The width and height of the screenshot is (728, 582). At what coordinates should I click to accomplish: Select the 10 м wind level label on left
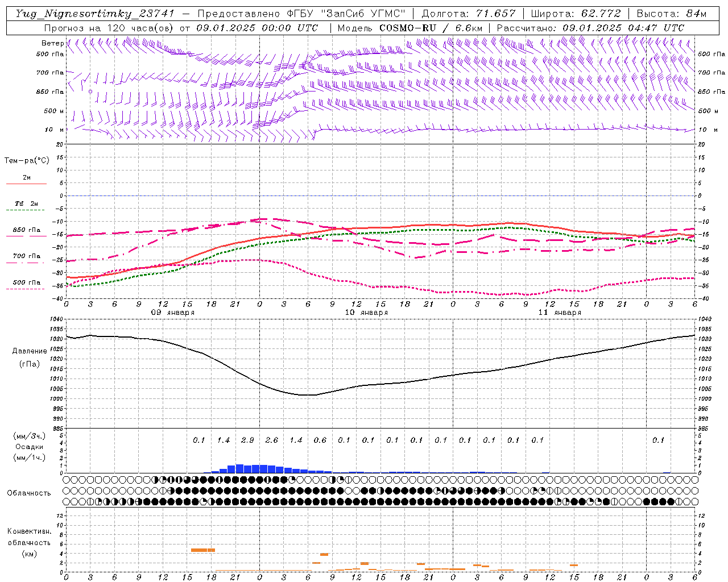tap(54, 130)
